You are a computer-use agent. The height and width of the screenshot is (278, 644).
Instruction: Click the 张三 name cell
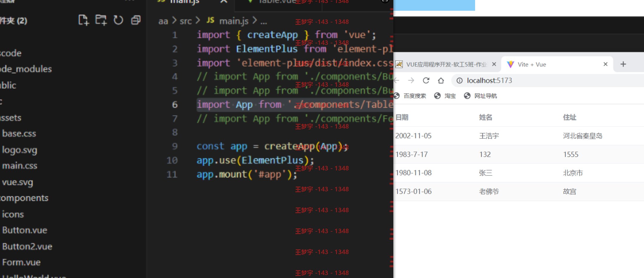486,173
